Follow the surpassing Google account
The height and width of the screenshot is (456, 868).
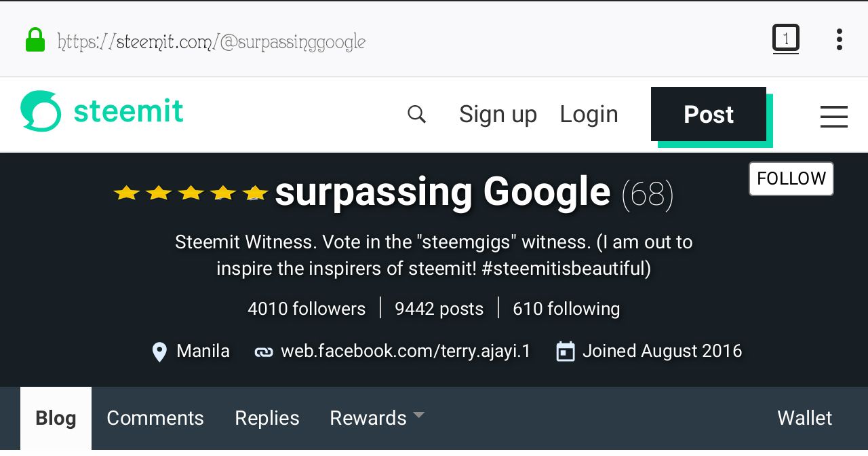tap(791, 178)
